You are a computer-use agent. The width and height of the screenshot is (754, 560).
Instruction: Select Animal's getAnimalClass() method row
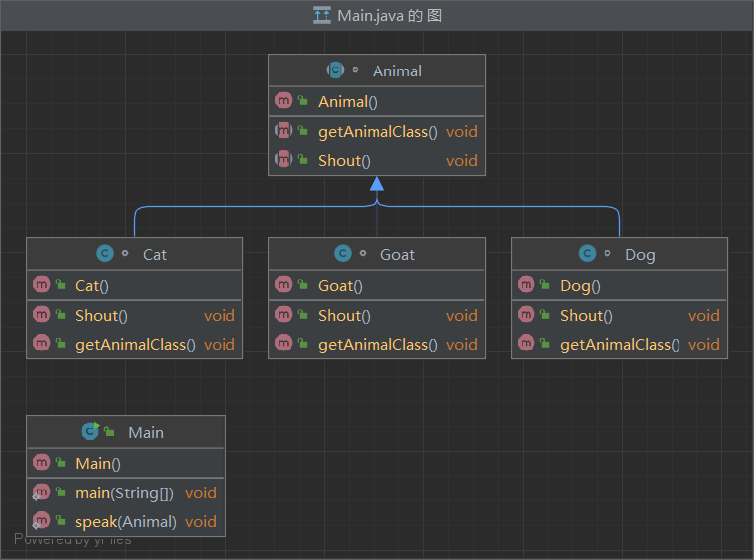[x=377, y=131]
